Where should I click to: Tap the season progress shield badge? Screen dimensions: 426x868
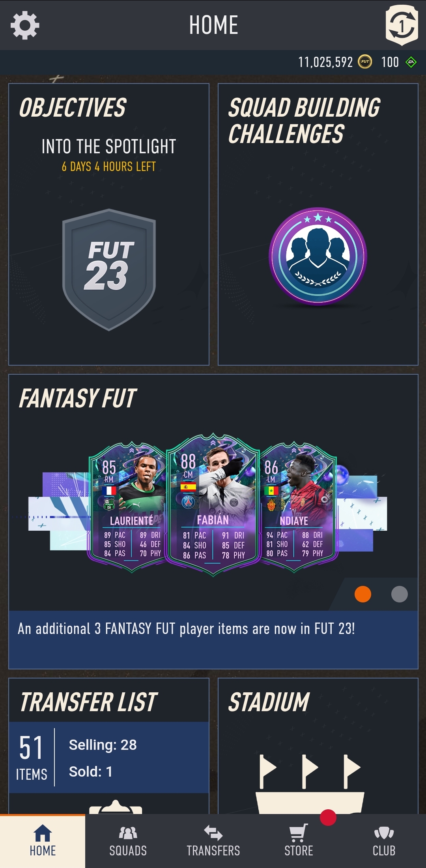(402, 25)
